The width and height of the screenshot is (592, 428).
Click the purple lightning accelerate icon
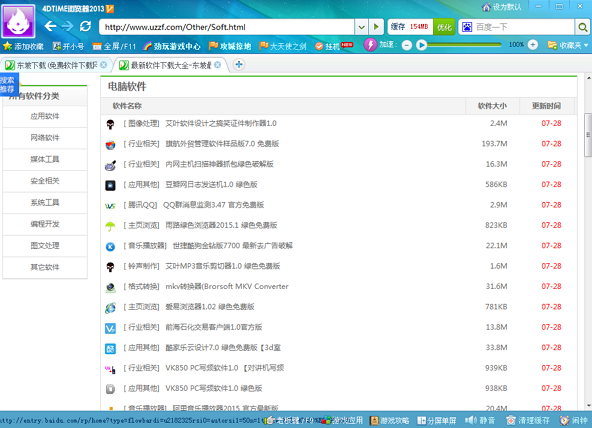click(x=370, y=45)
